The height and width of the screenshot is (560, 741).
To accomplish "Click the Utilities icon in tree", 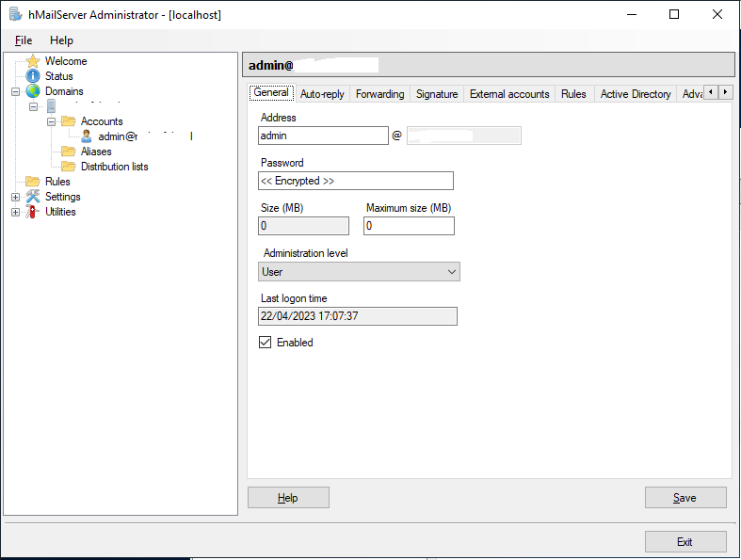I will coord(33,212).
